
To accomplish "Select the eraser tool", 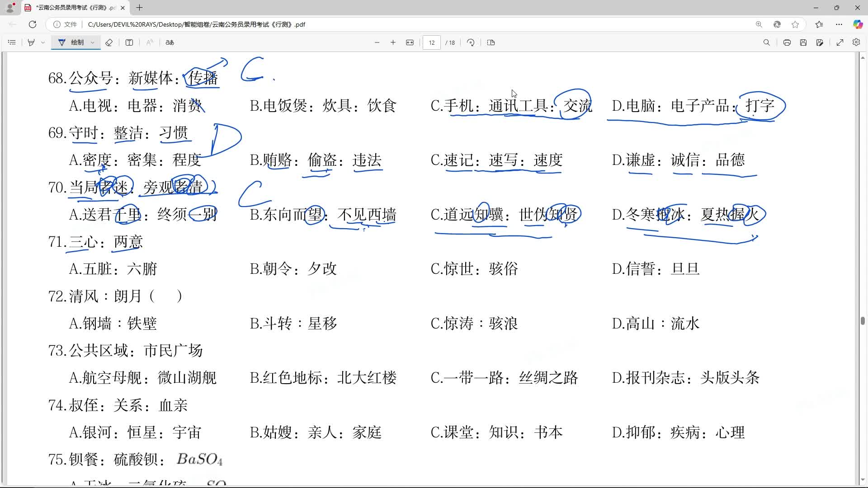I will pyautogui.click(x=109, y=42).
